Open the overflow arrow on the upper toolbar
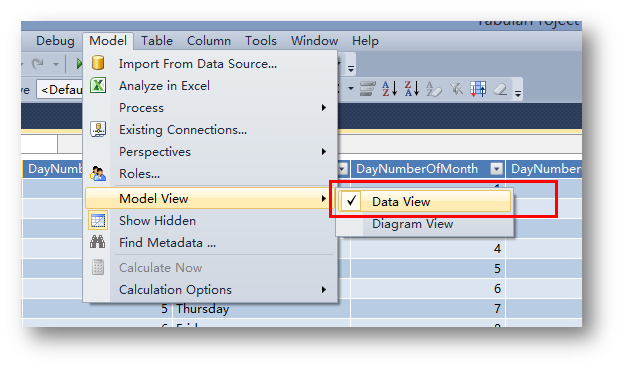Screen dimensions: 624x369 click(351, 68)
